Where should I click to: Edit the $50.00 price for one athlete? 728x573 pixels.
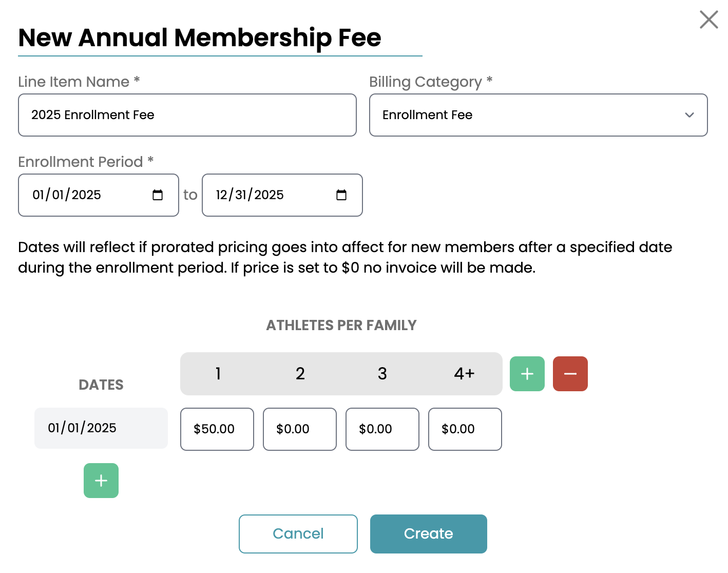(x=217, y=429)
